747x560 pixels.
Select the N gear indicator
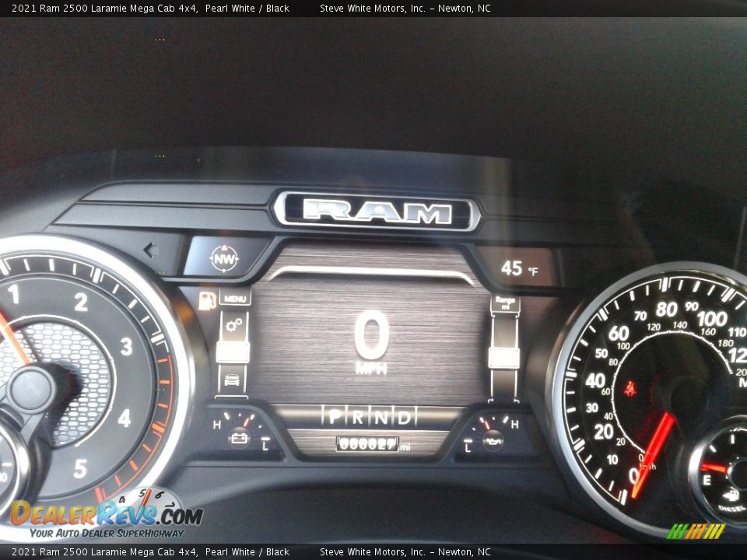point(381,418)
